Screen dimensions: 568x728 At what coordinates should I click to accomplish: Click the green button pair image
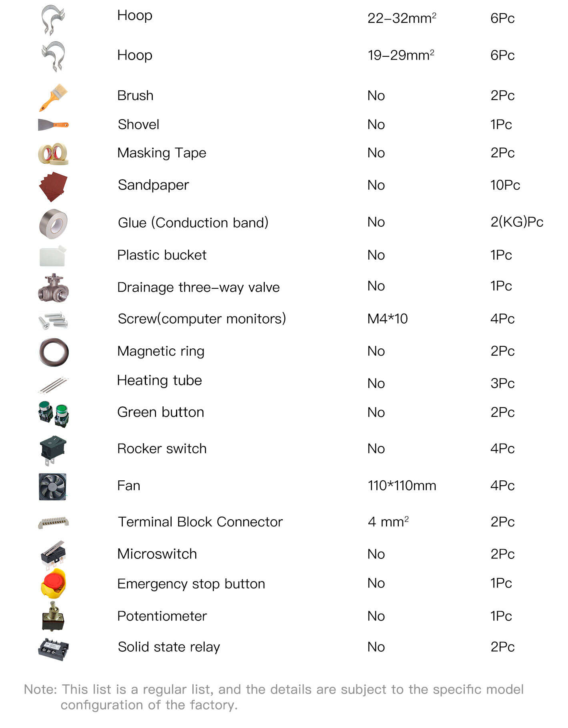coord(54,414)
